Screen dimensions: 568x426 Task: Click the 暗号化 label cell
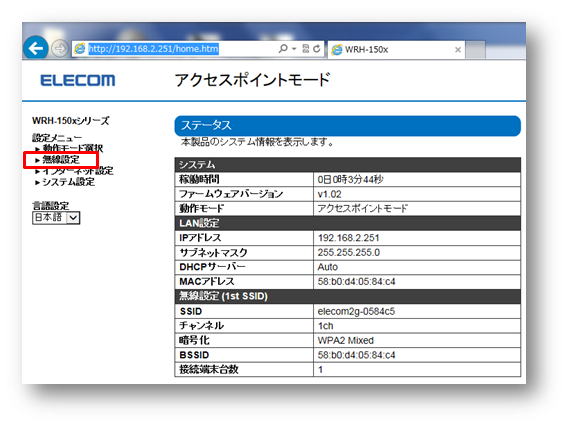pos(244,340)
